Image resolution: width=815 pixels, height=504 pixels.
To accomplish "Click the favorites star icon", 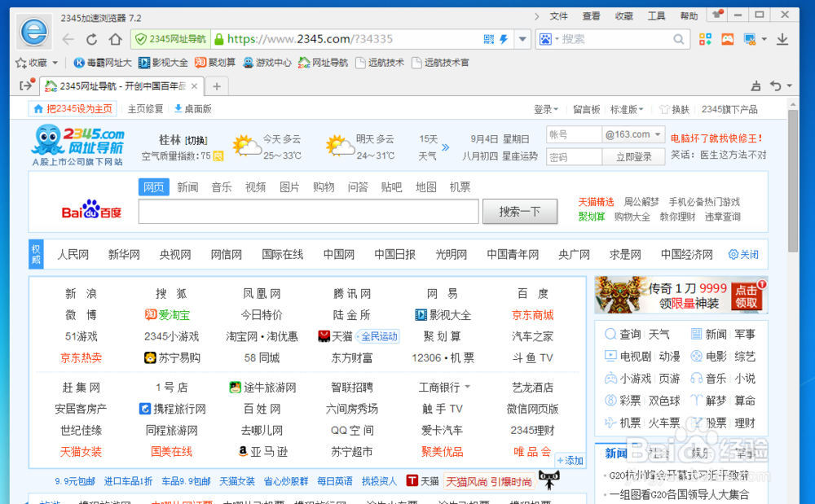I will [x=21, y=63].
